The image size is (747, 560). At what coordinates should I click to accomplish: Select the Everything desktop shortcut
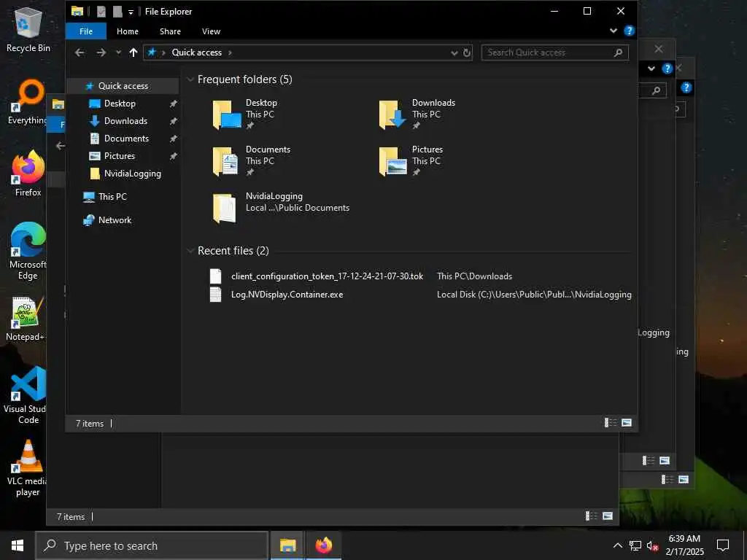click(27, 102)
